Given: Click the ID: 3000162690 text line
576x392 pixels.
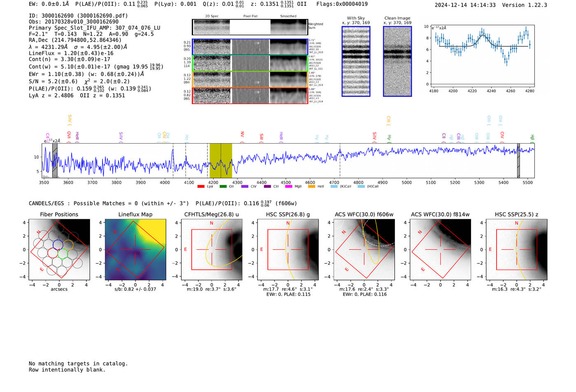Looking at the screenshot, I should (78, 16).
